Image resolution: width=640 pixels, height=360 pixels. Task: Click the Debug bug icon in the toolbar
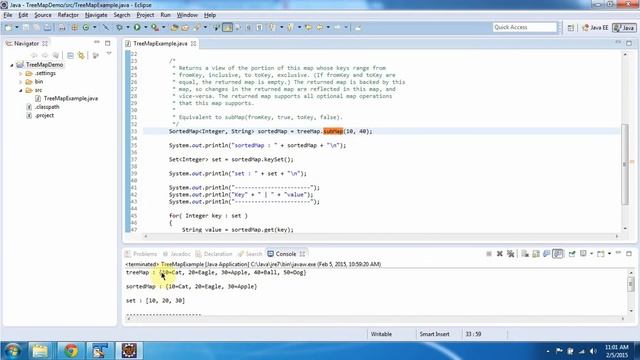pos(119,27)
